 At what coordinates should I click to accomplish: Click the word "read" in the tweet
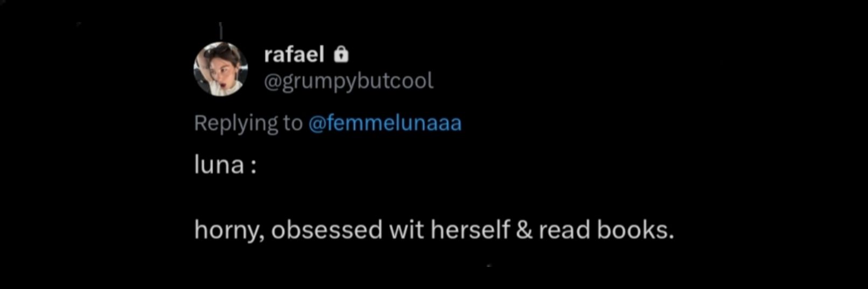click(564, 230)
